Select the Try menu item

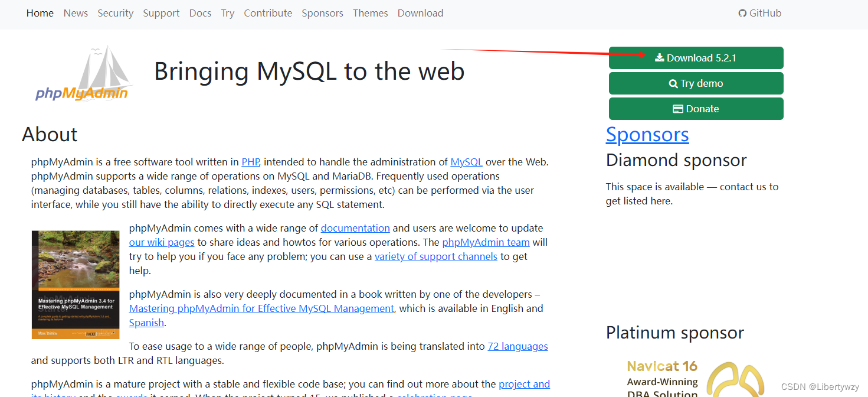pos(228,13)
